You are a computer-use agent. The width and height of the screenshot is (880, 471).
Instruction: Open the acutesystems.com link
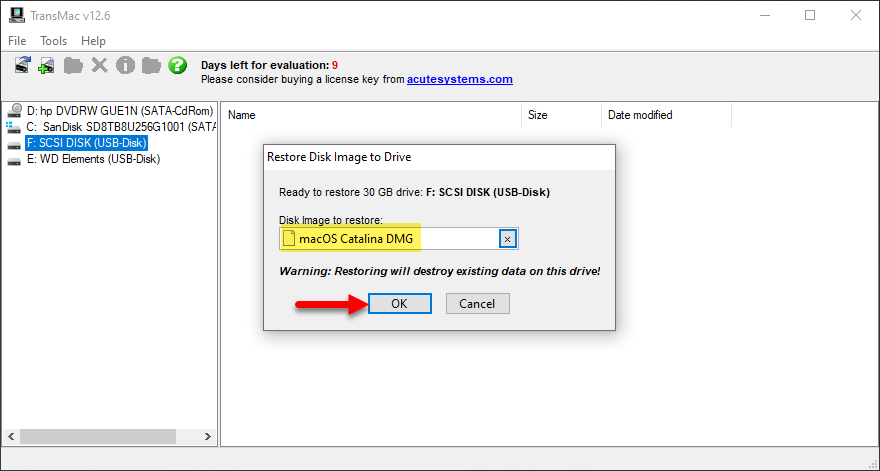click(460, 79)
